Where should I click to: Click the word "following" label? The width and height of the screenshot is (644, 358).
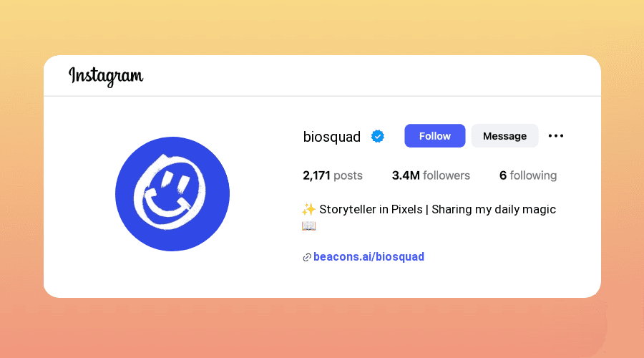[534, 176]
